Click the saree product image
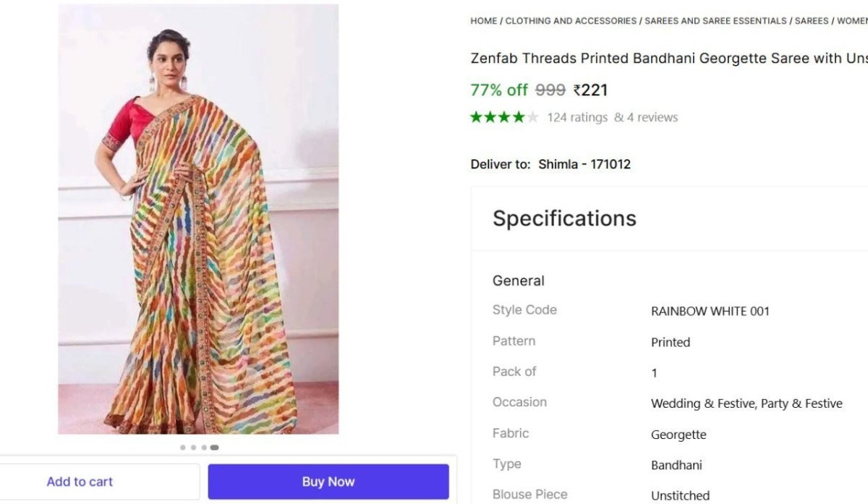 click(x=198, y=219)
